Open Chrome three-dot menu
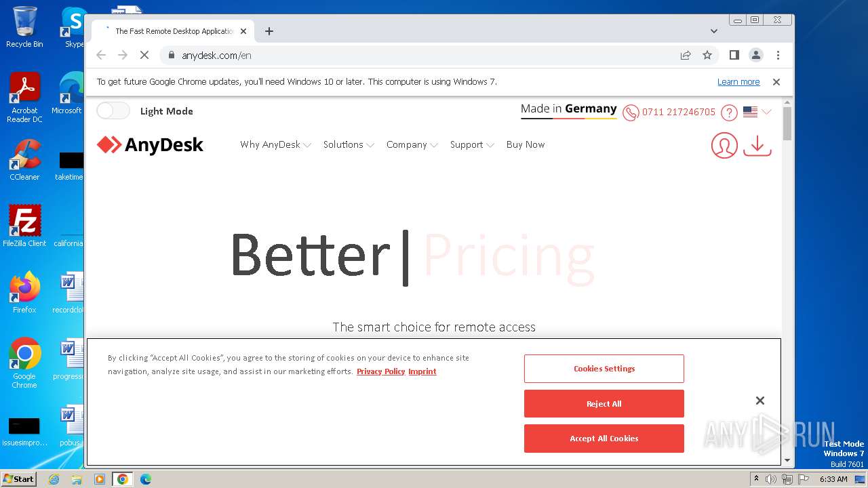Screen dimensions: 868x488 (778, 55)
